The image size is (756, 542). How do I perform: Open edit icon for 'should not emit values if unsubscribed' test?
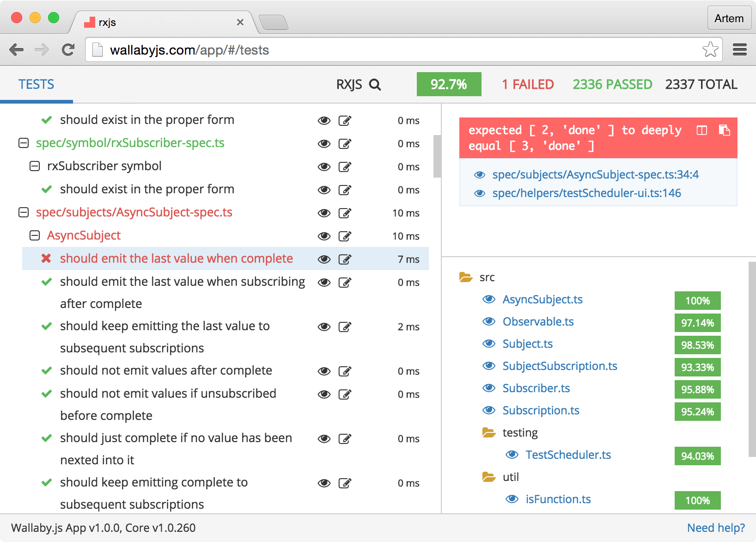(x=345, y=394)
